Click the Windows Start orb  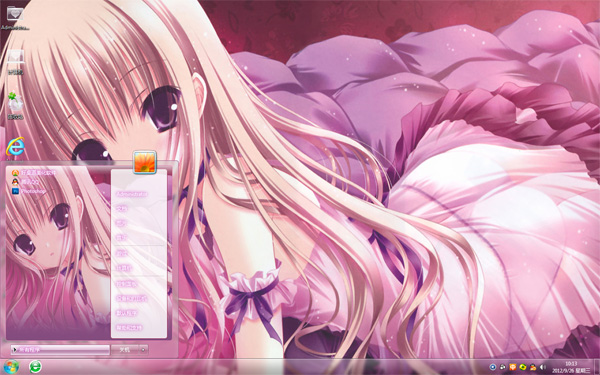(x=10, y=367)
